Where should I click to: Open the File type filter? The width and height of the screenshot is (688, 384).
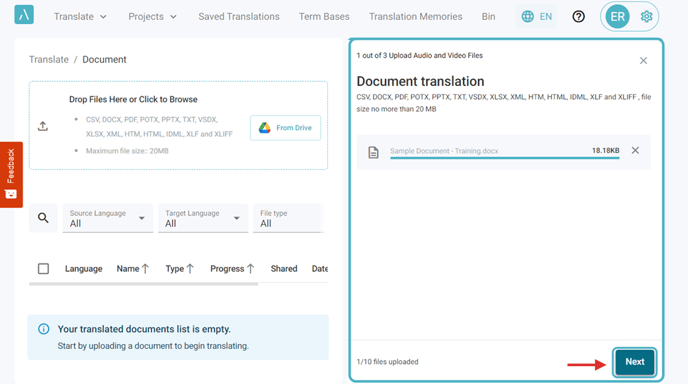pyautogui.click(x=289, y=218)
